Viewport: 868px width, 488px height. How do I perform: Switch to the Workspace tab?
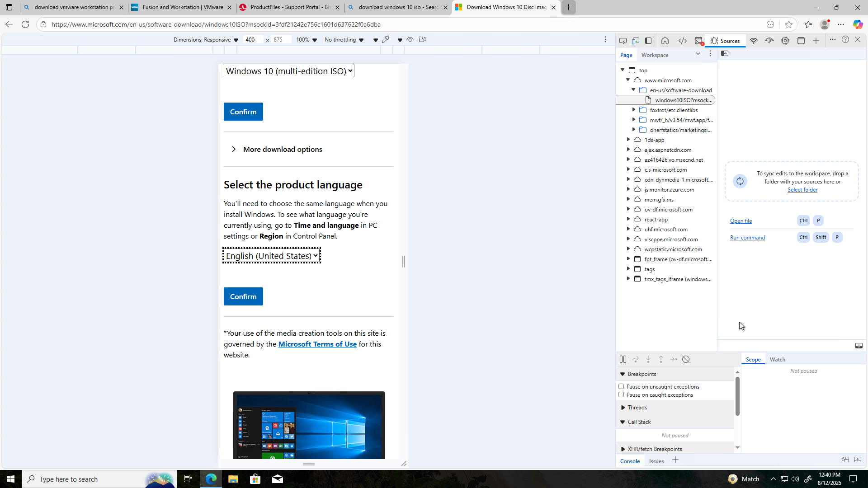point(655,55)
